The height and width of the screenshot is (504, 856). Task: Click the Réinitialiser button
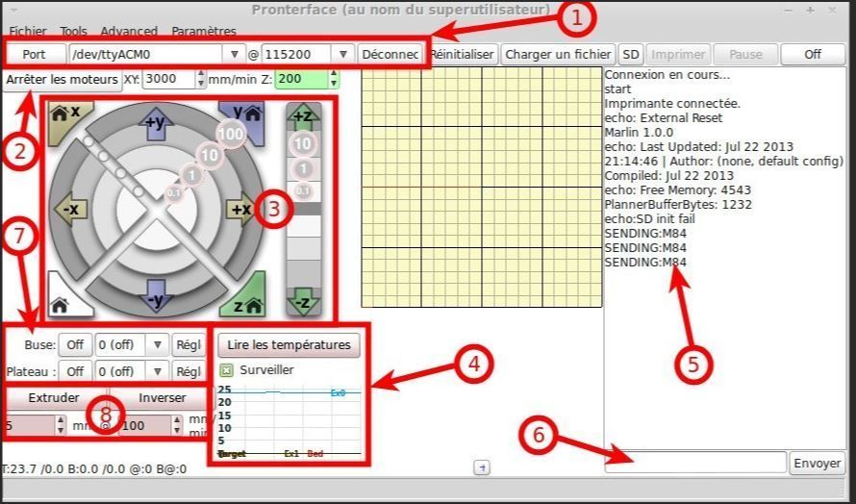click(x=463, y=55)
